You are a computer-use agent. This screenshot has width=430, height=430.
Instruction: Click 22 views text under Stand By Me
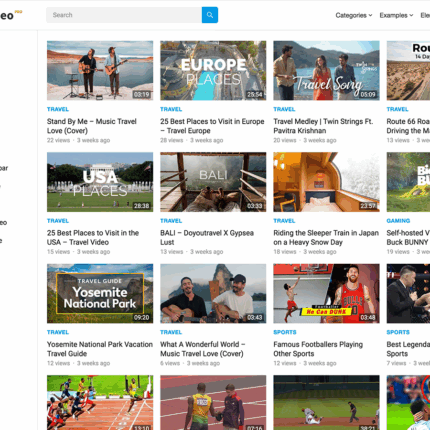58,140
